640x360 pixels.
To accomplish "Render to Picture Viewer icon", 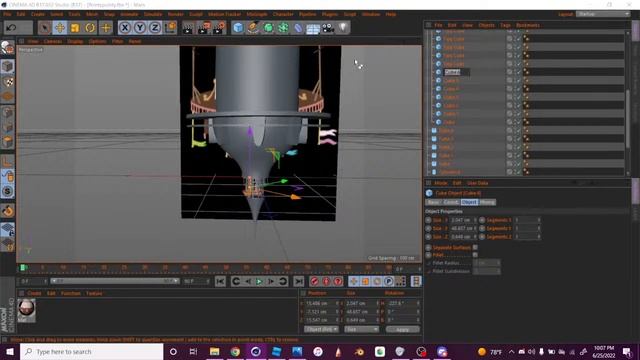I will [x=203, y=28].
